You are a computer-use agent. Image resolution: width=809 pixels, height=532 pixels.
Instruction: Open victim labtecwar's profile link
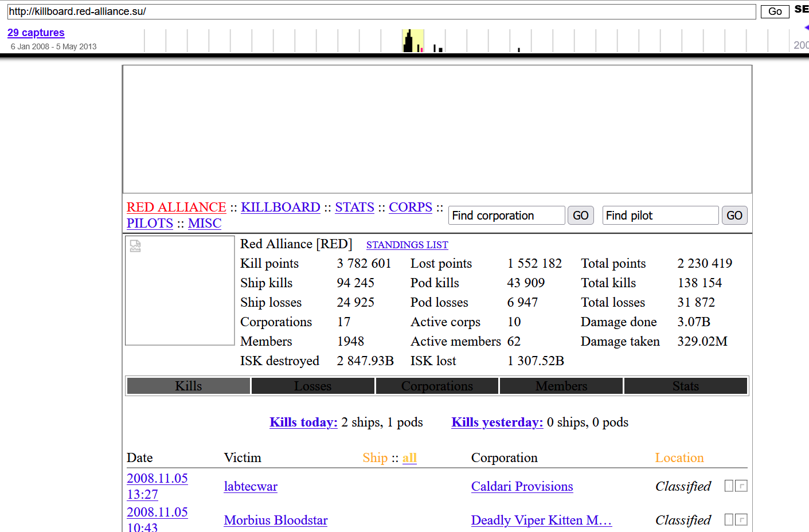[x=251, y=486]
